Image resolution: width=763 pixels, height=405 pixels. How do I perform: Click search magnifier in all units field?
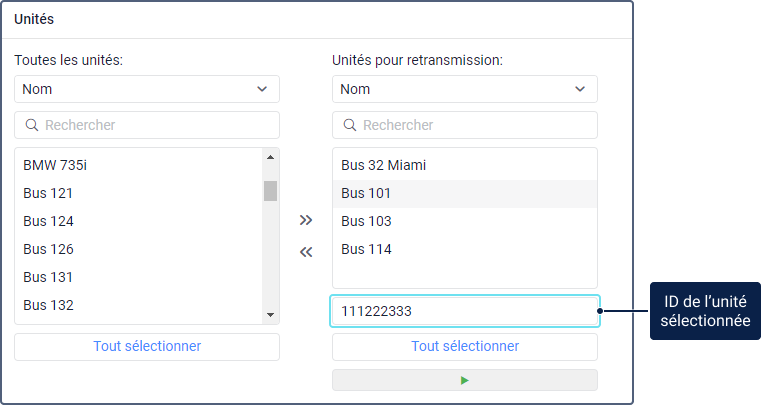31,125
